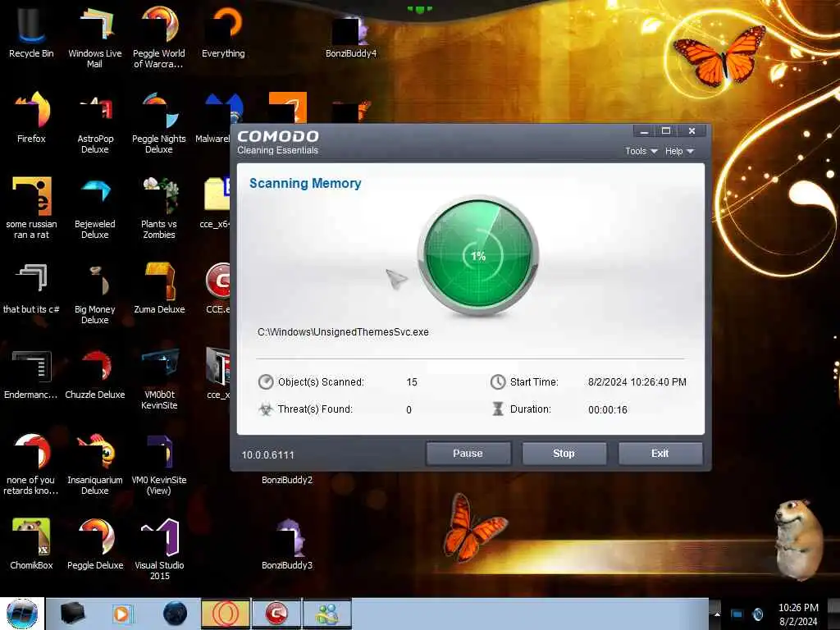Click the Duration hourglass icon
Viewport: 840px width, 630px height.
(x=498, y=409)
